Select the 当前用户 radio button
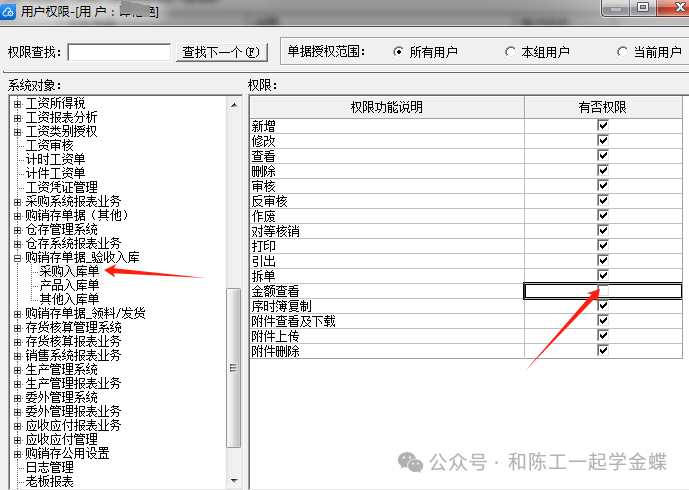This screenshot has width=689, height=490. tap(623, 51)
